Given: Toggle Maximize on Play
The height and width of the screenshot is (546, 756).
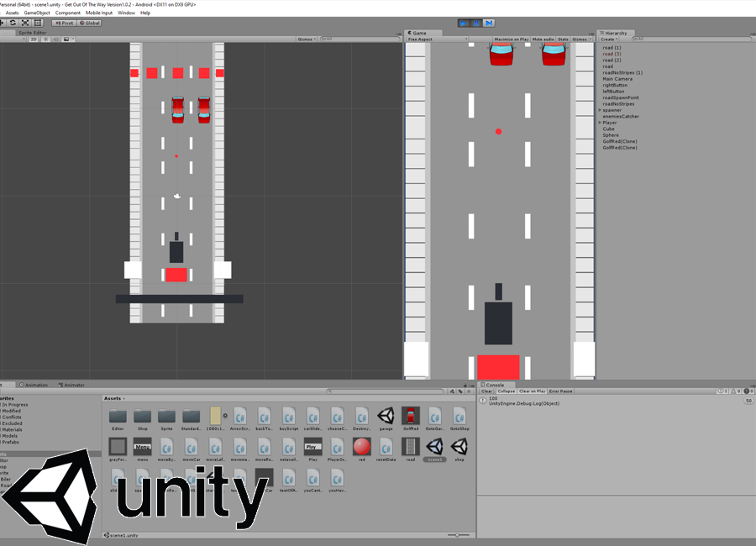Looking at the screenshot, I should click(512, 39).
